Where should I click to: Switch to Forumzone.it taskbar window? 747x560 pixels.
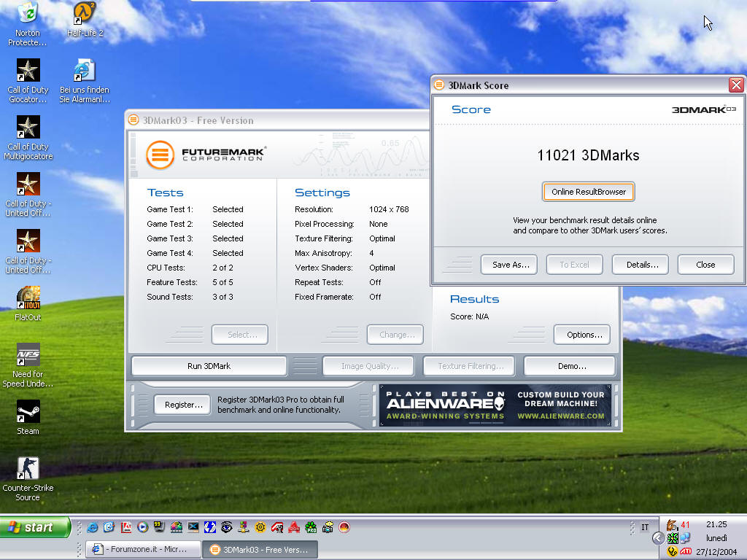[x=143, y=550]
